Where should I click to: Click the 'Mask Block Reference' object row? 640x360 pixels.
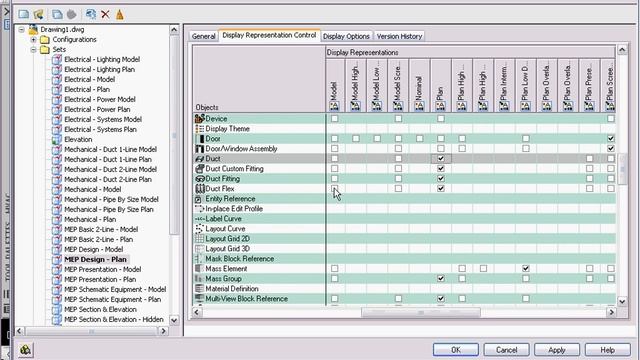[404, 259]
